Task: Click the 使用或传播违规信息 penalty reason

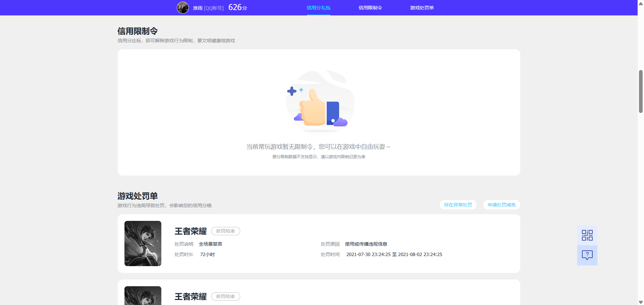Action: click(366, 244)
